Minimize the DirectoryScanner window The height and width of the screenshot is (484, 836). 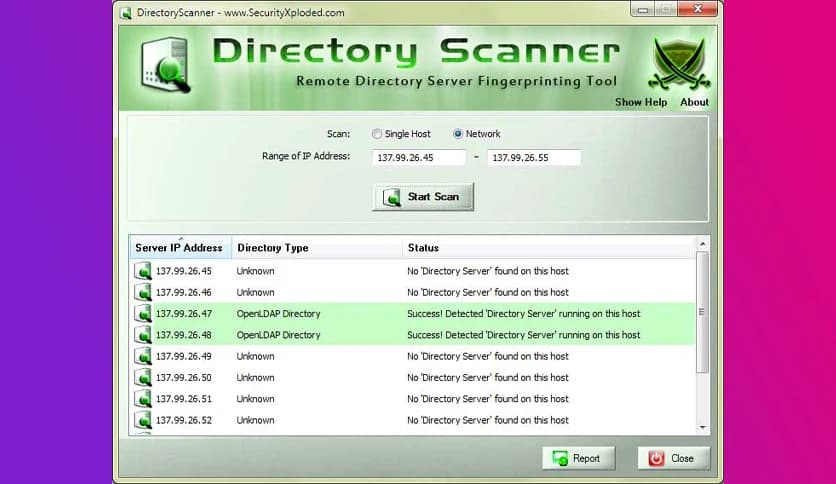(642, 9)
